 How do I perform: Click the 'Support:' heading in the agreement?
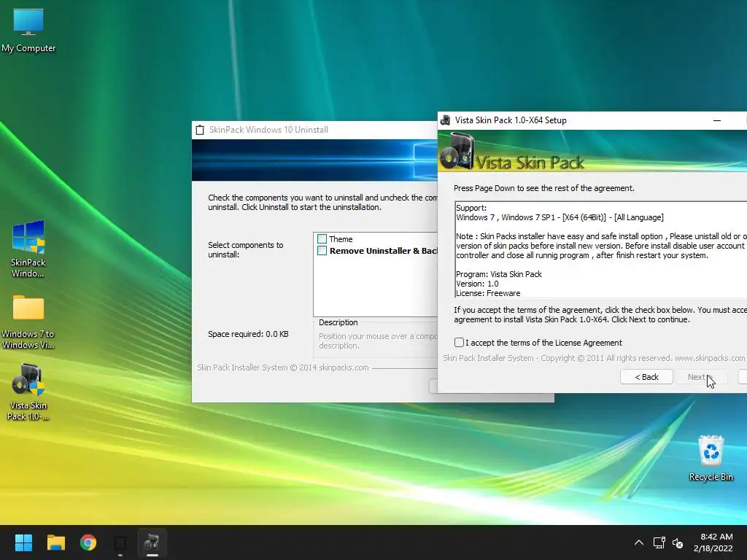coord(471,208)
